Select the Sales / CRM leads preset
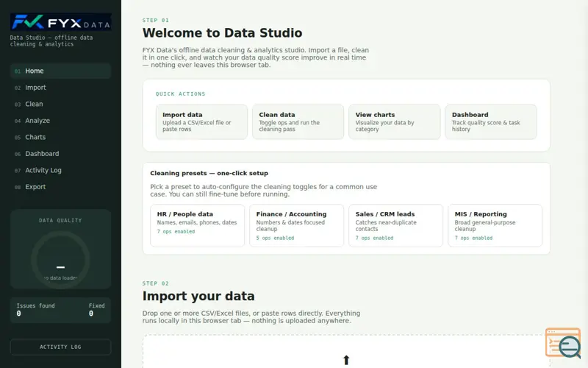 coord(396,226)
